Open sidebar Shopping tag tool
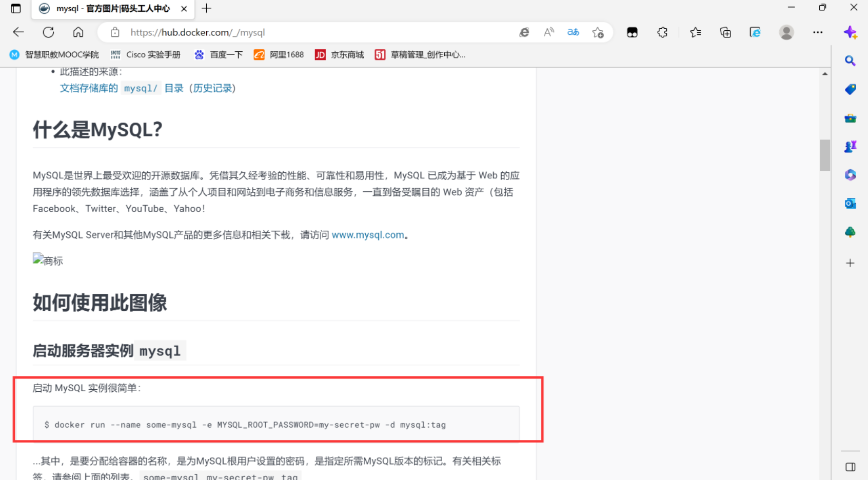The width and height of the screenshot is (868, 480). coord(850,89)
